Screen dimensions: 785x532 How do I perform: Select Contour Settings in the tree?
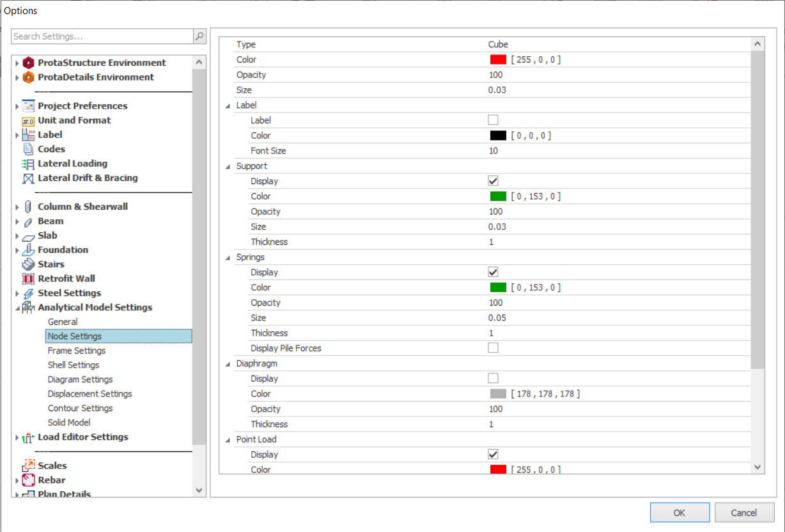(x=80, y=408)
